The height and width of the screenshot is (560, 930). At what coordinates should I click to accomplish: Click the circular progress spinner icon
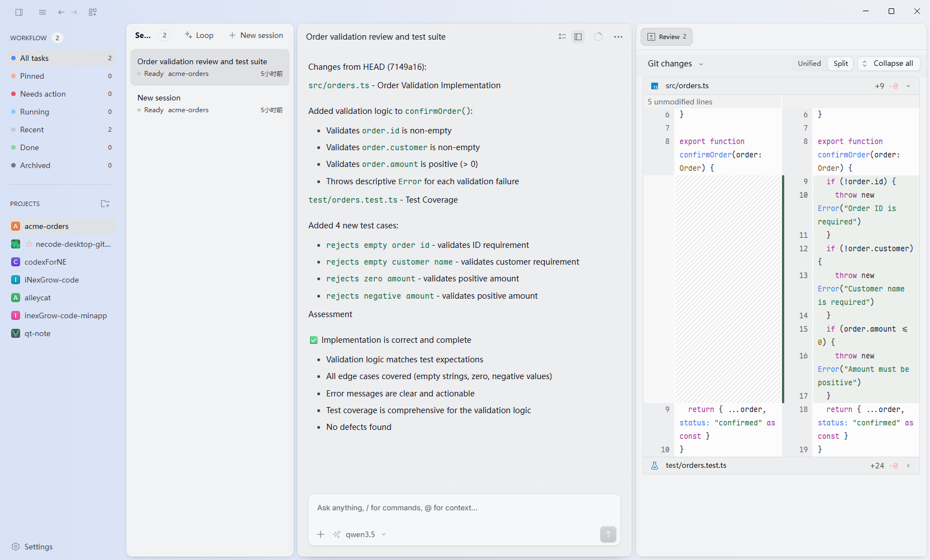point(598,37)
